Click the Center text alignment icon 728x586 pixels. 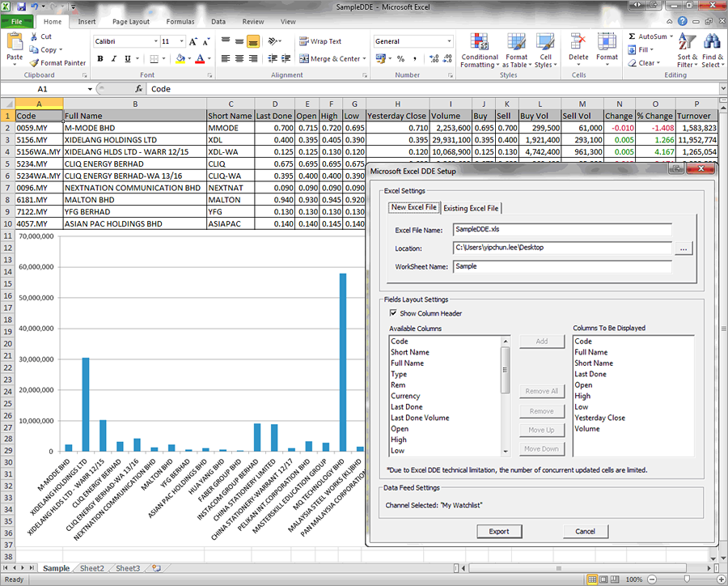tap(239, 58)
